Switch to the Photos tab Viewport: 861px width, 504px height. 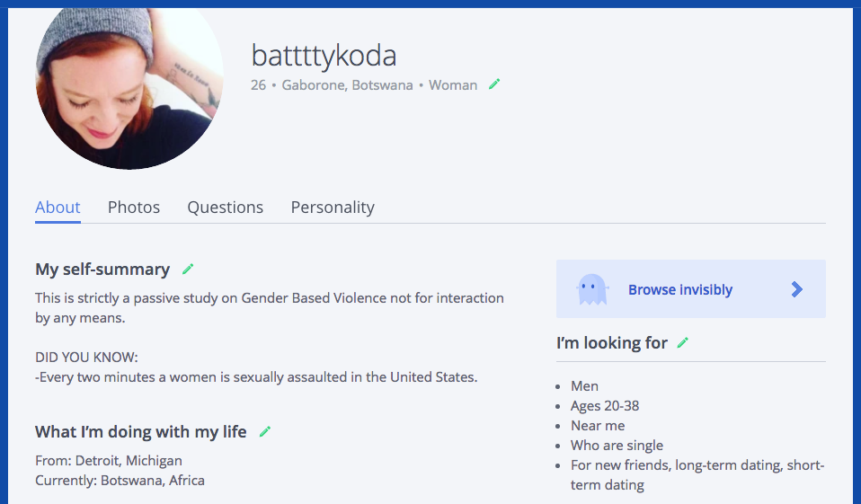coord(133,207)
